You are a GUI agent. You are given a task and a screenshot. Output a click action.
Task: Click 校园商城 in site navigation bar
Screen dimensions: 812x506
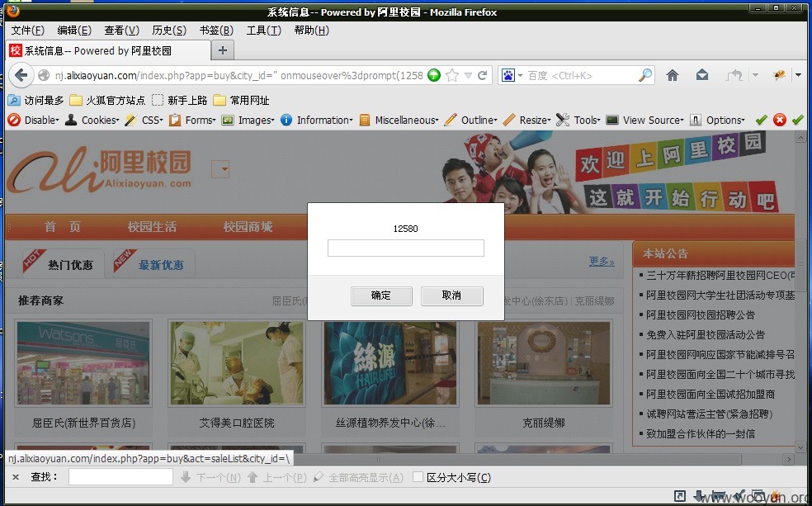coord(248,227)
